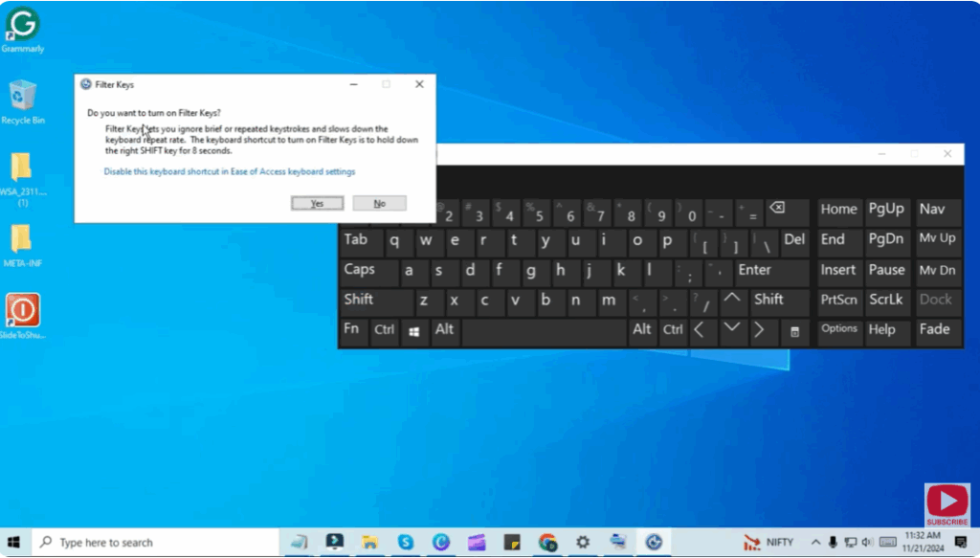Click the Dock key on the virtual keyboard
This screenshot has height=558, width=980.
tap(936, 300)
